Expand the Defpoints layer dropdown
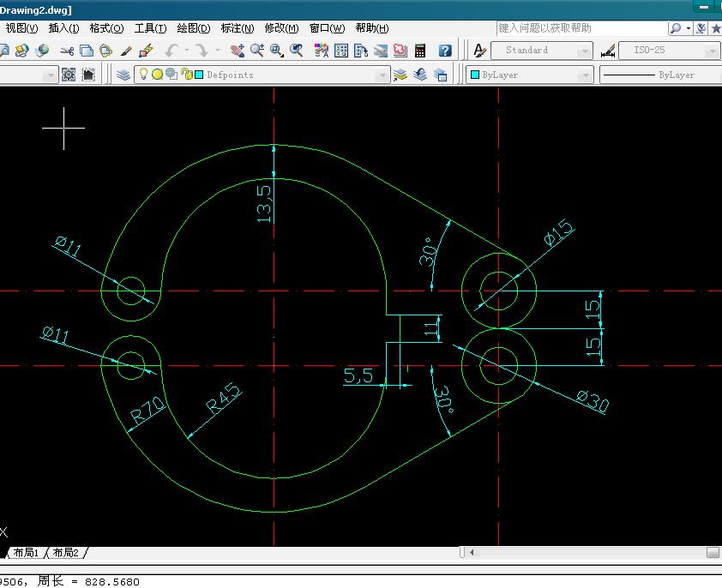The width and height of the screenshot is (722, 588). tap(382, 75)
